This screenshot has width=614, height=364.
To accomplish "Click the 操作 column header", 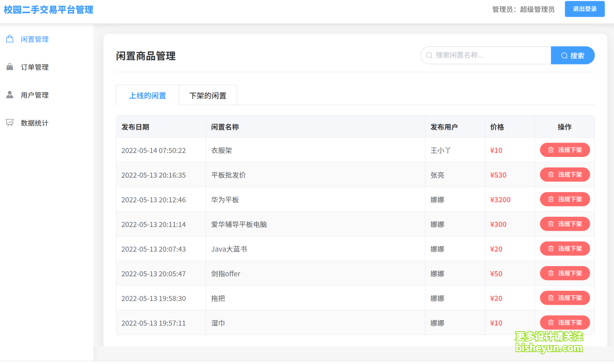I will click(x=565, y=127).
